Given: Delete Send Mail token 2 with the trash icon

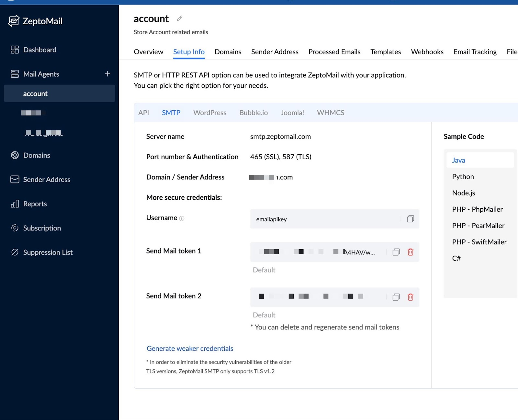Looking at the screenshot, I should pyautogui.click(x=410, y=297).
